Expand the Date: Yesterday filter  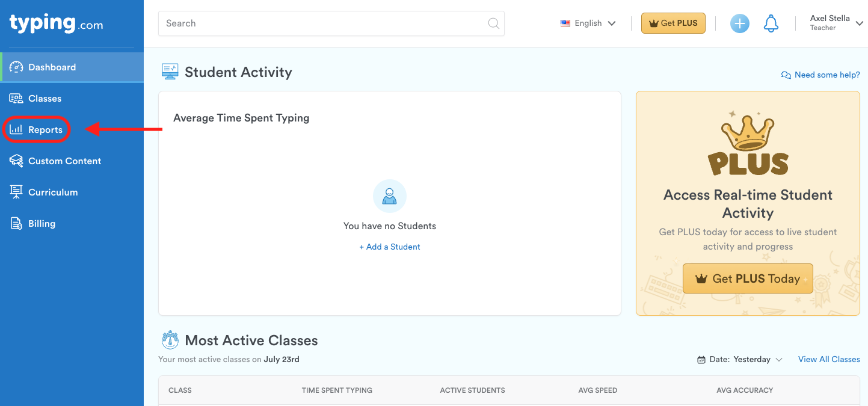740,360
